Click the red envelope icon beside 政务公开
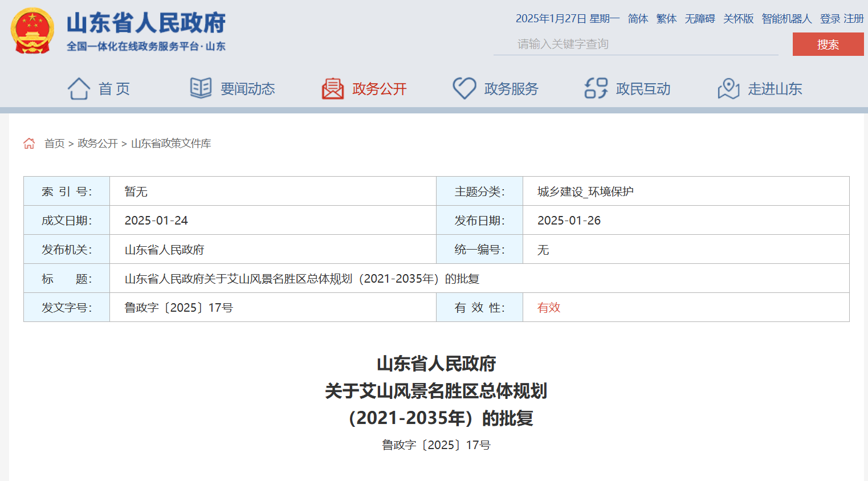Image resolution: width=868 pixels, height=481 pixels. 333,88
